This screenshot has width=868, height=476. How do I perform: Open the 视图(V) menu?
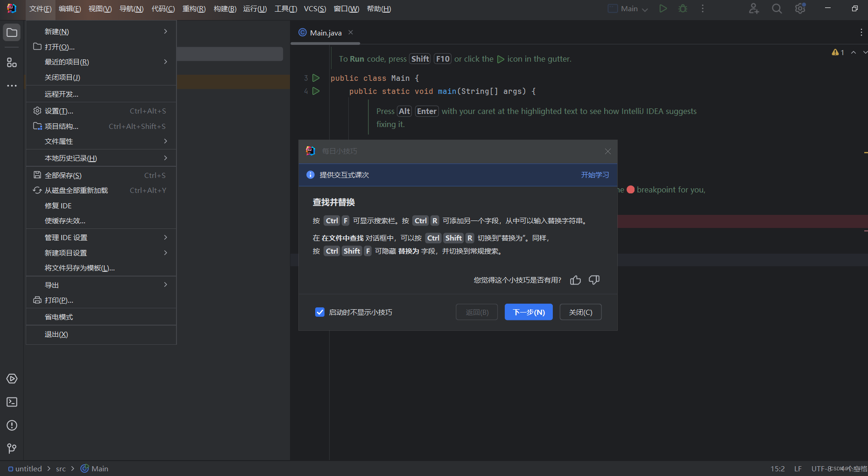[100, 9]
